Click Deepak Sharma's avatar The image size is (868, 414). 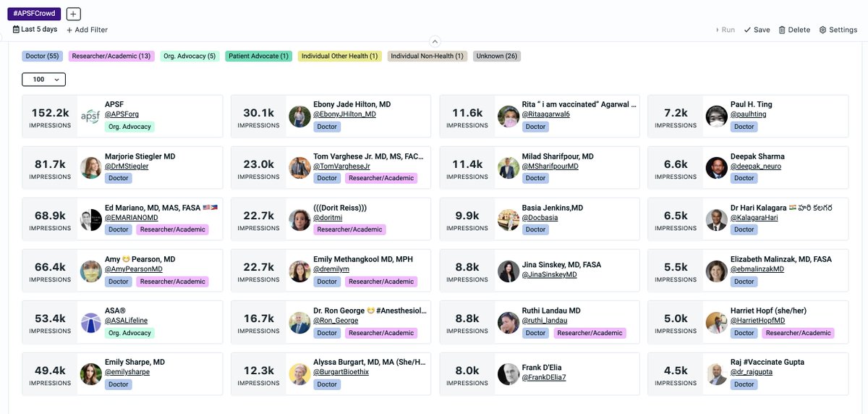coord(716,168)
